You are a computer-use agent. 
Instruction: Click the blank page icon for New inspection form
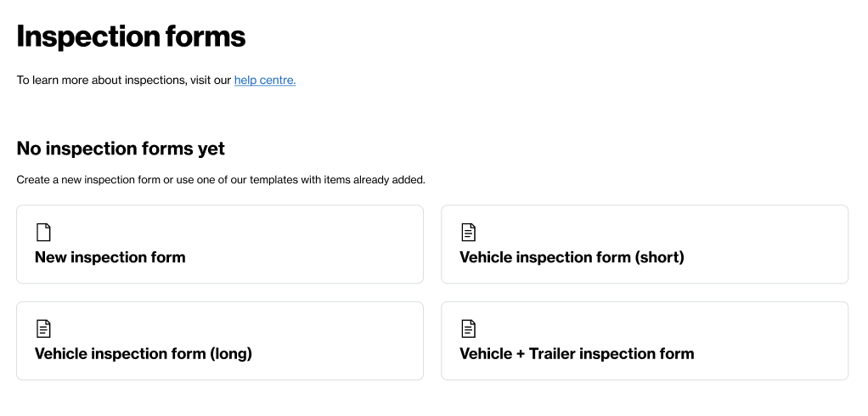click(x=43, y=233)
